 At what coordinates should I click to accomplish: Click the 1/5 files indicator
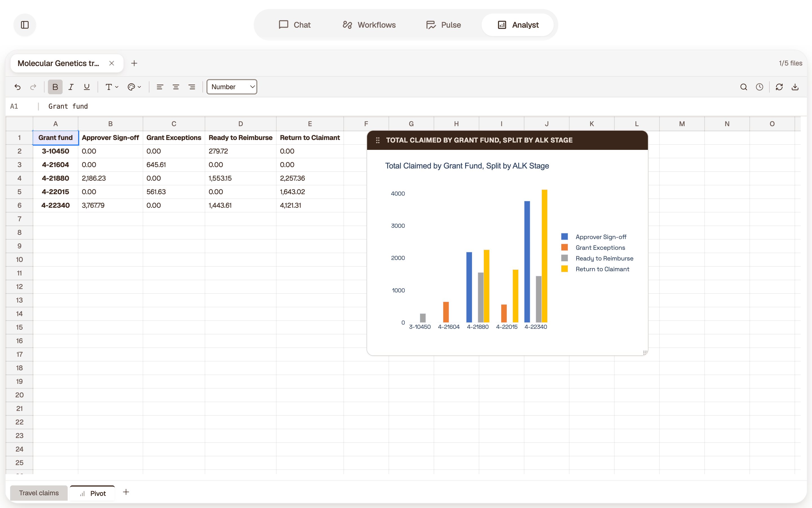[x=790, y=63]
